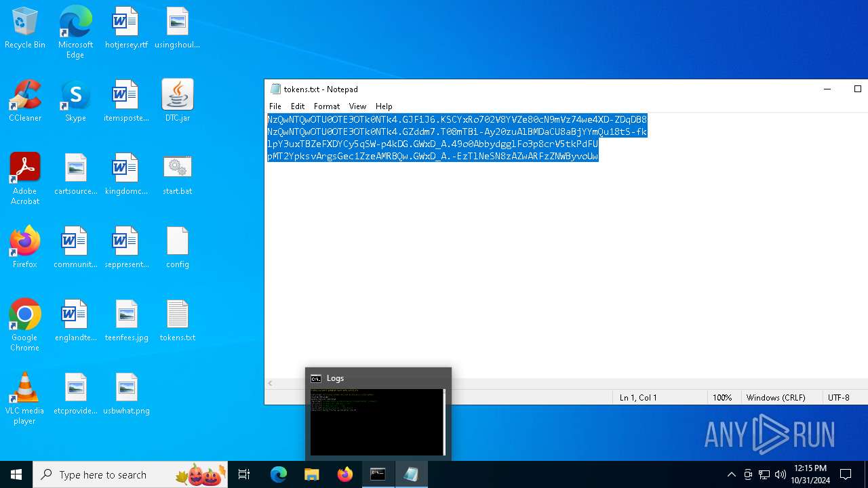Select the start.bat batch file icon
The width and height of the screenshot is (868, 488).
[177, 174]
